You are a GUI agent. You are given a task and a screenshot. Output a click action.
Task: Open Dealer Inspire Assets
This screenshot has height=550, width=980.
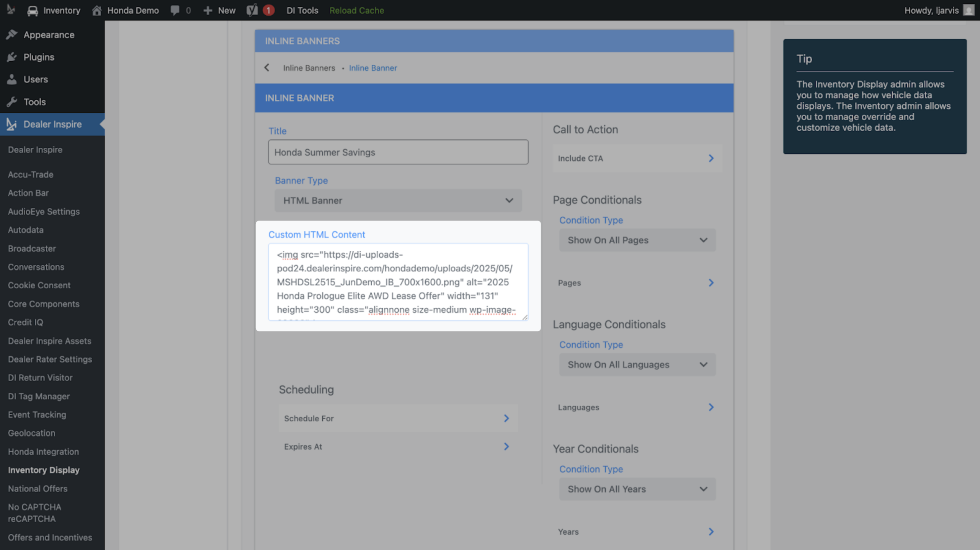[x=49, y=341]
